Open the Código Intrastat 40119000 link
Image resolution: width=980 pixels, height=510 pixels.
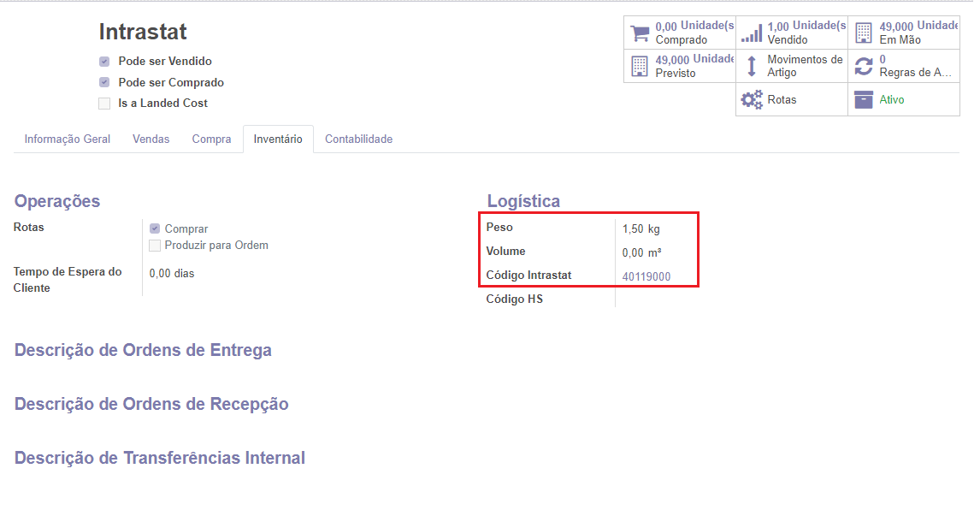tap(646, 276)
